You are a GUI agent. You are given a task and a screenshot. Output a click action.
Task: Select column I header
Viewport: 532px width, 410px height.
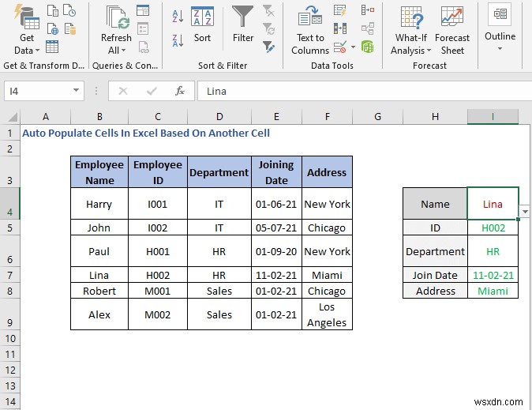click(493, 117)
